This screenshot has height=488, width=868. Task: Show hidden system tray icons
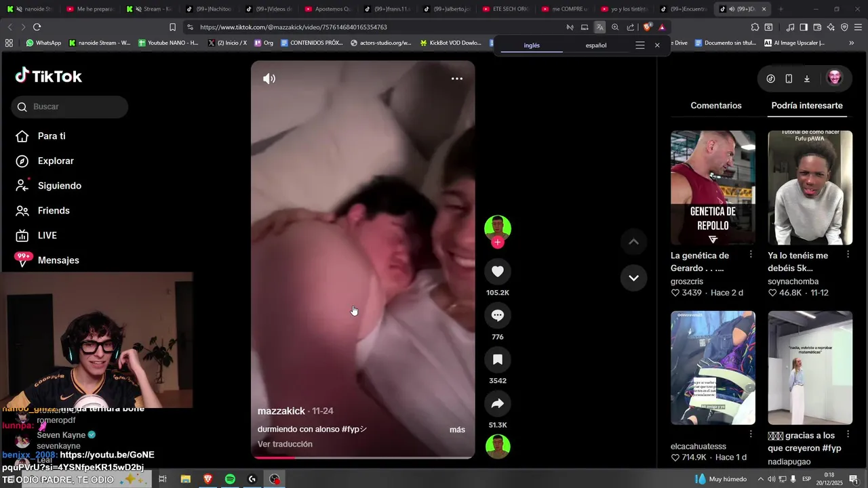click(760, 479)
